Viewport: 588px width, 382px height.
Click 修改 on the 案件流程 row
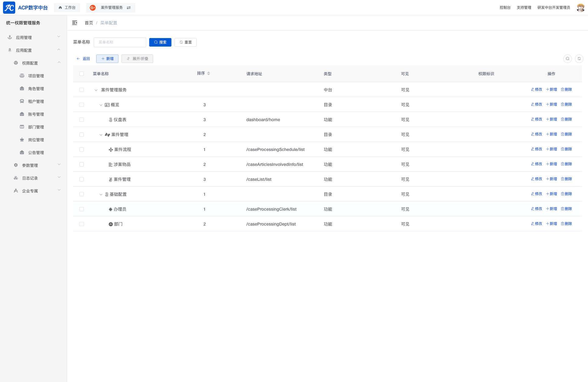(537, 149)
